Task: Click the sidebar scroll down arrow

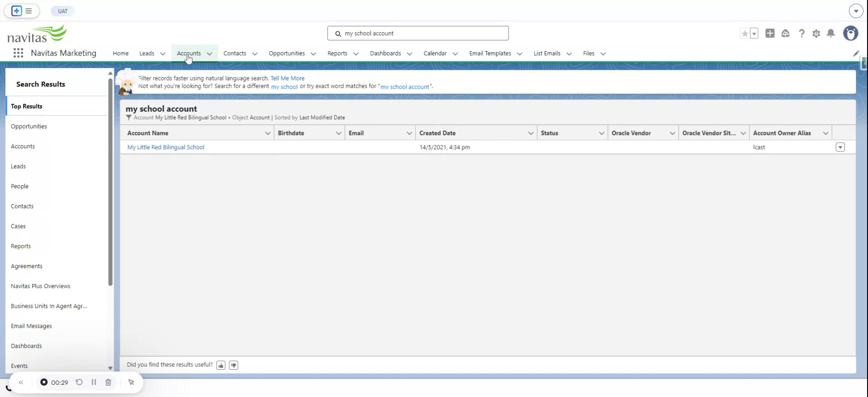Action: coord(110,368)
